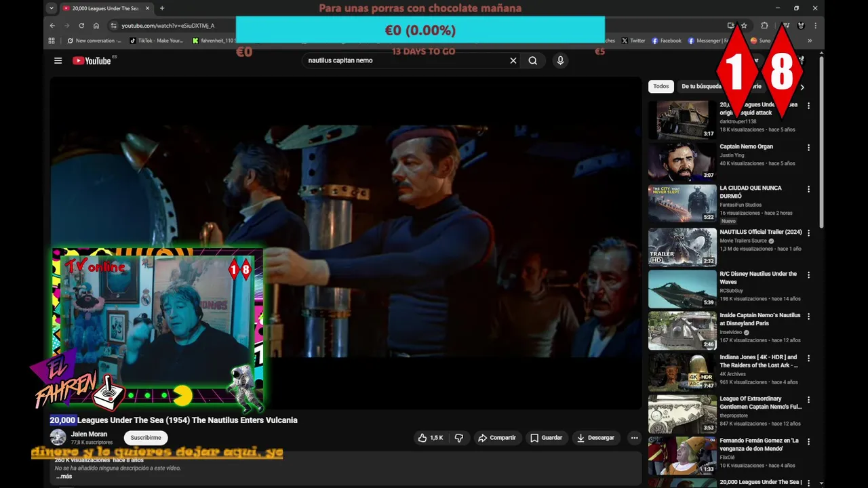Select the Todos filter chip
The height and width of the screenshot is (488, 868).
coord(661,86)
